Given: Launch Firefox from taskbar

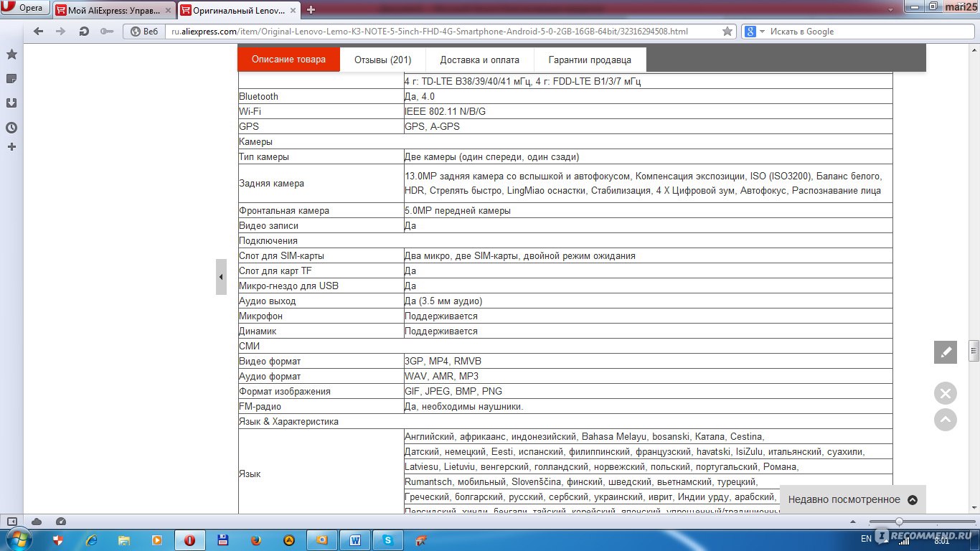Looking at the screenshot, I should (x=255, y=540).
